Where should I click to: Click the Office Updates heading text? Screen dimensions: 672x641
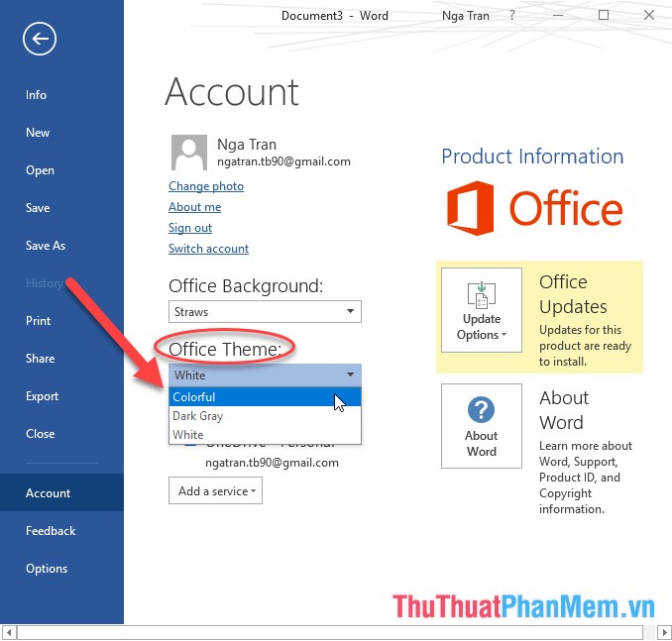[573, 294]
